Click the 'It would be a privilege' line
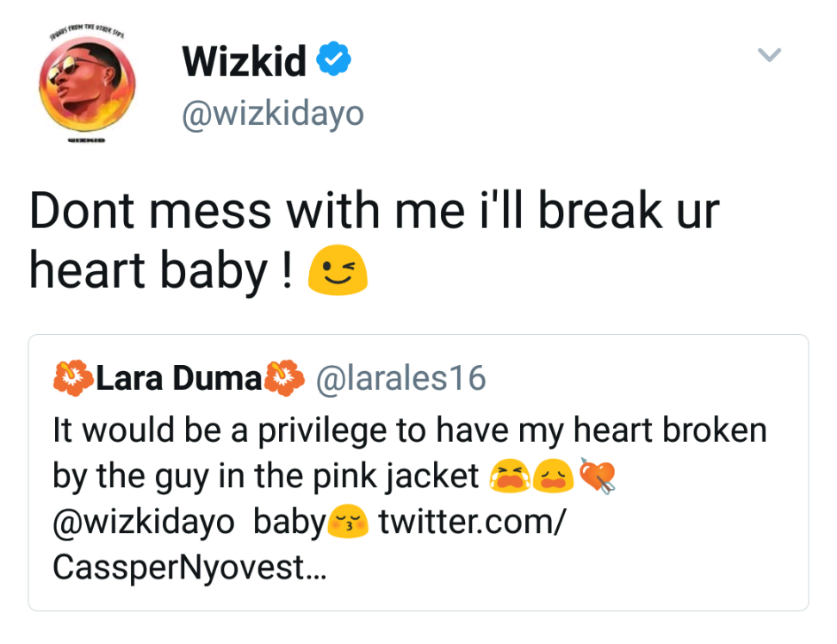The width and height of the screenshot is (837, 644). tap(410, 430)
